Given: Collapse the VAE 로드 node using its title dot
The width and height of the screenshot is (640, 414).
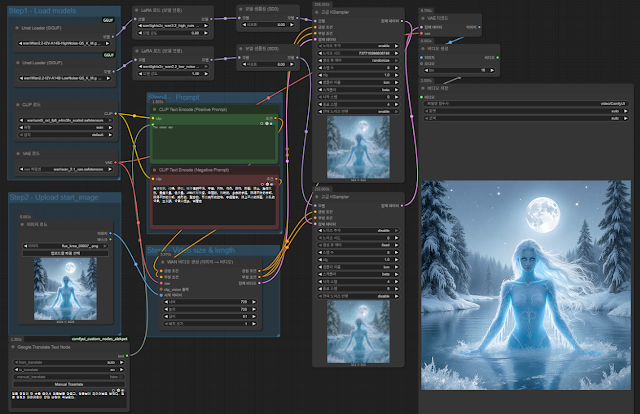Looking at the screenshot, I should click(x=18, y=154).
